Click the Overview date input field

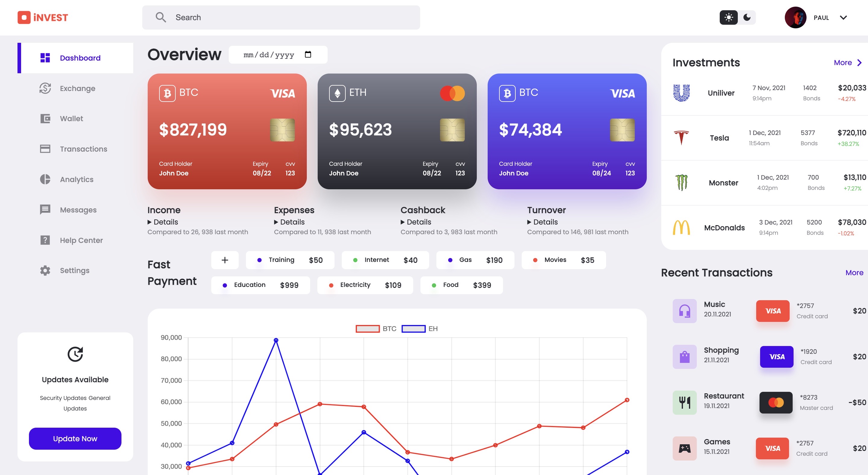[278, 55]
